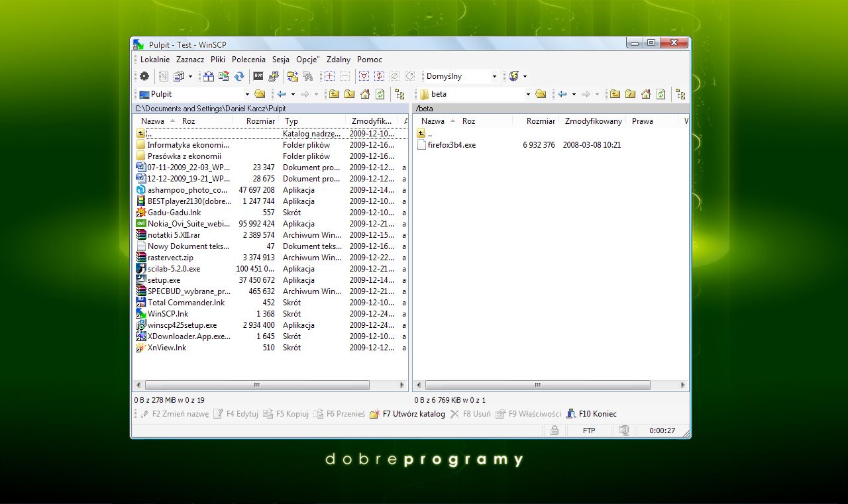Click F5 Kopiuj button

[286, 414]
